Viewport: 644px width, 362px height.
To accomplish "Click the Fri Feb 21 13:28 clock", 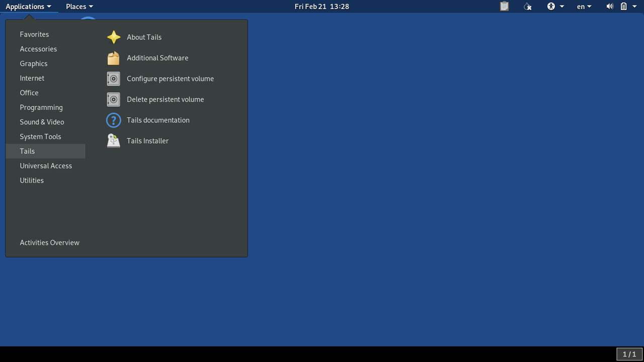I will pyautogui.click(x=322, y=7).
